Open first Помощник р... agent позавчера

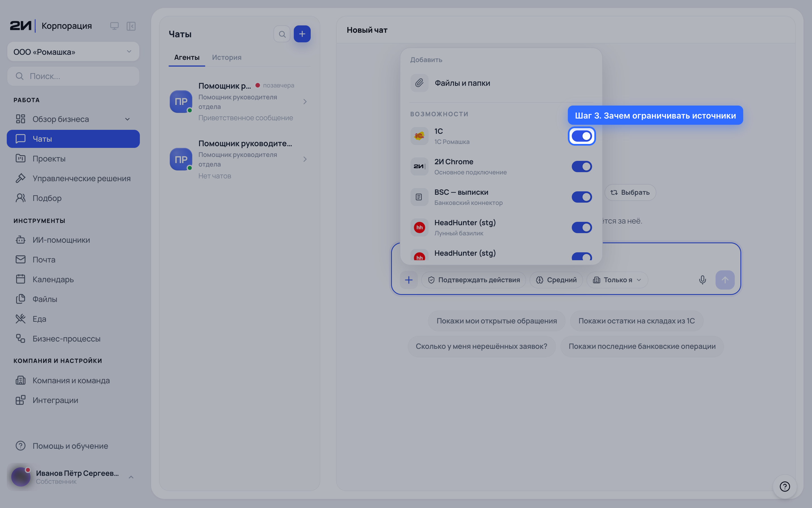click(240, 102)
